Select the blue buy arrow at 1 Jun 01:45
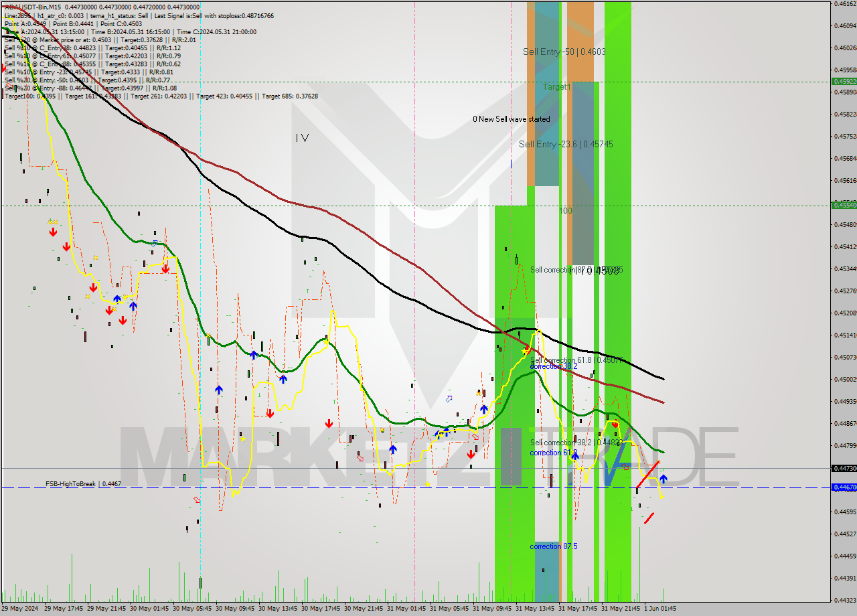857x616 pixels. 663,479
